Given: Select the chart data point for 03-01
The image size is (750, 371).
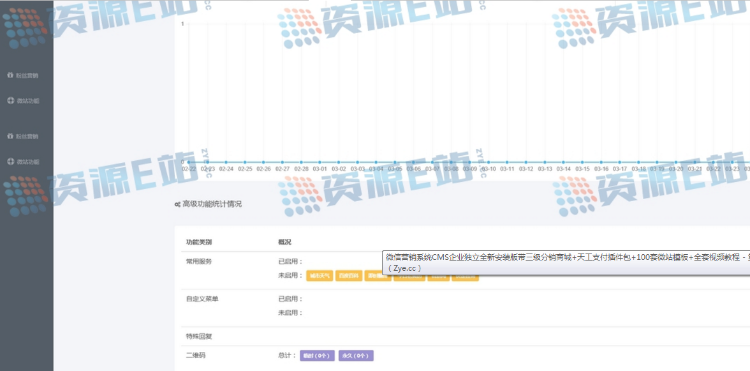Looking at the screenshot, I should pyautogui.click(x=320, y=162).
